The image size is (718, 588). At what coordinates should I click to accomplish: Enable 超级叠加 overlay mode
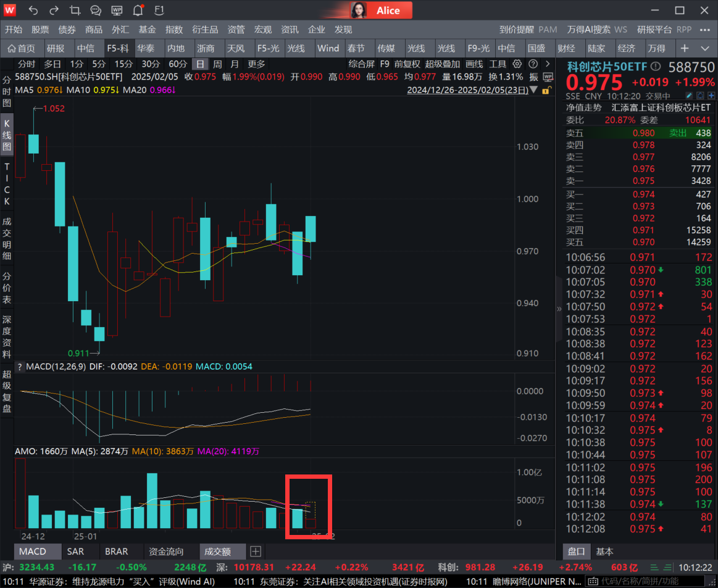pyautogui.click(x=443, y=64)
